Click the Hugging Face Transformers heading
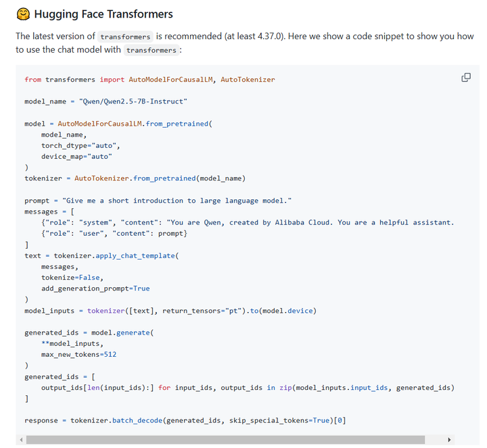487x448 pixels. coord(103,14)
